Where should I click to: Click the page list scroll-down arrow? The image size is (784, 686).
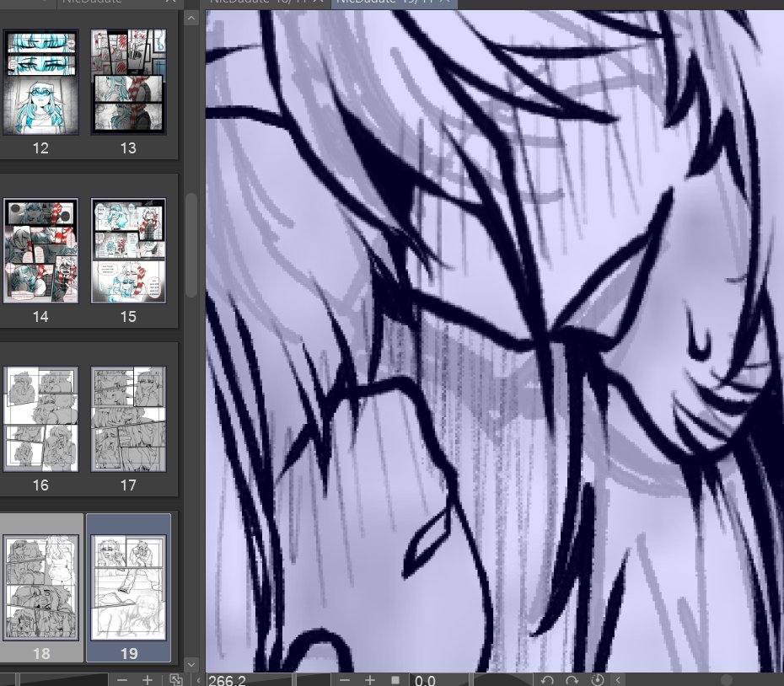point(191,664)
